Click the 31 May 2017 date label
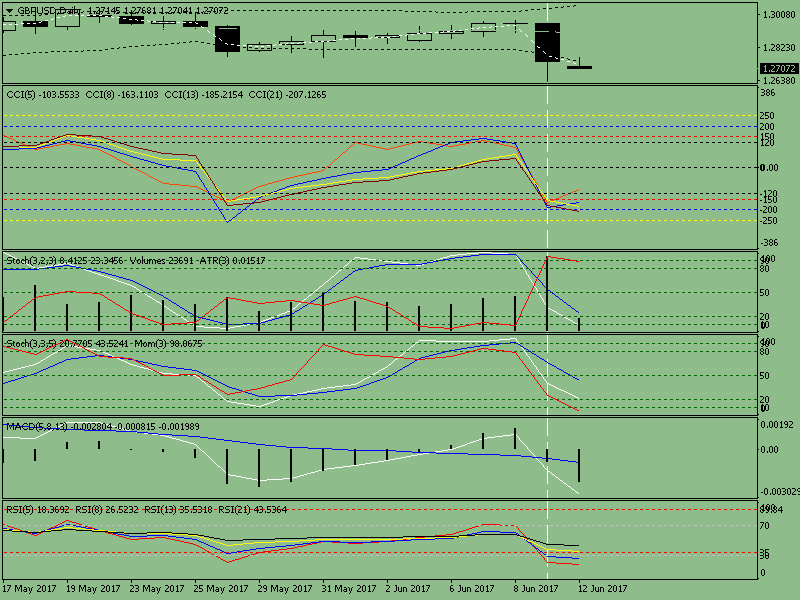This screenshot has height=600, width=800. 349,589
